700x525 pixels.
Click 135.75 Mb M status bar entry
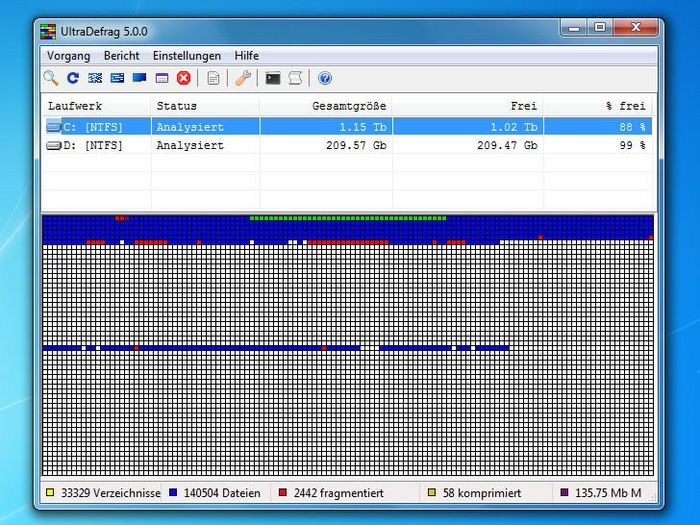click(608, 493)
